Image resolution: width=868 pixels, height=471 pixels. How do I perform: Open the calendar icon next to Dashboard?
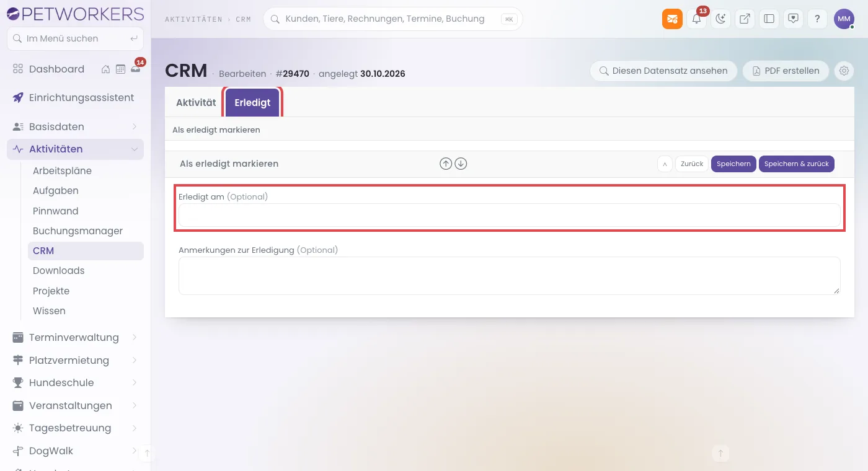pos(120,69)
